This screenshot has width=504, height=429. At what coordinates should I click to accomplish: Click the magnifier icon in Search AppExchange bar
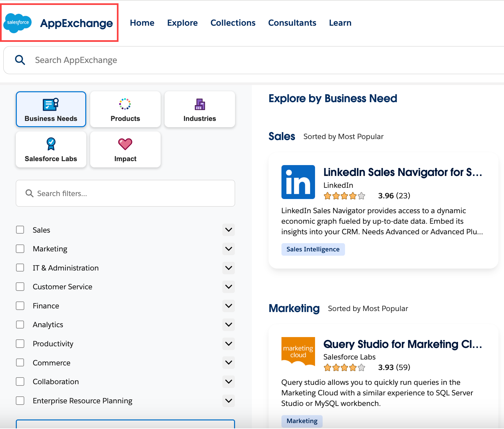(x=20, y=60)
